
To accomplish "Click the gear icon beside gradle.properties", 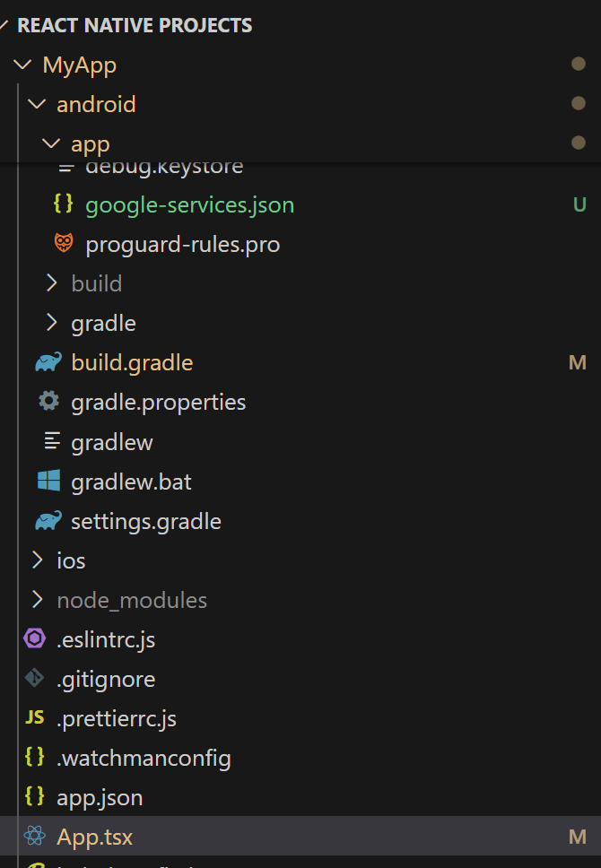I will coord(48,402).
